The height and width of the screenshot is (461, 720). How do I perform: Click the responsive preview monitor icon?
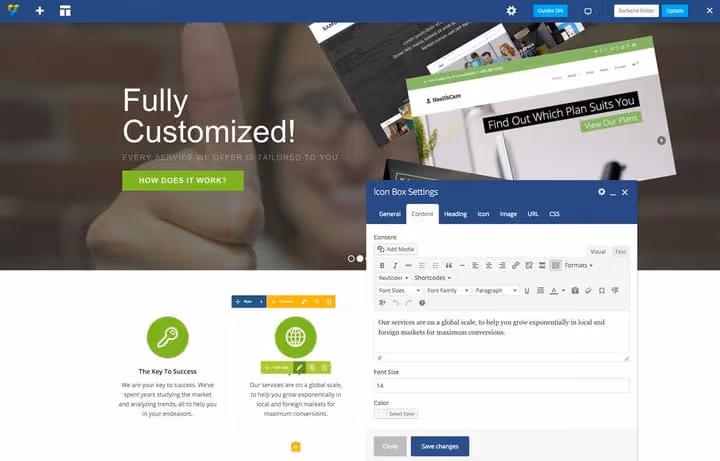coord(588,11)
